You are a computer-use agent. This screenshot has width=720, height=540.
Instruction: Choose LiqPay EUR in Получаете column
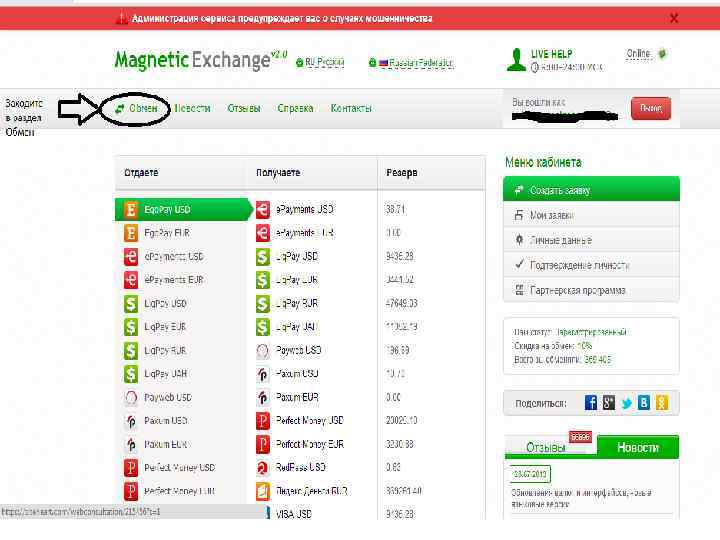coord(287,280)
